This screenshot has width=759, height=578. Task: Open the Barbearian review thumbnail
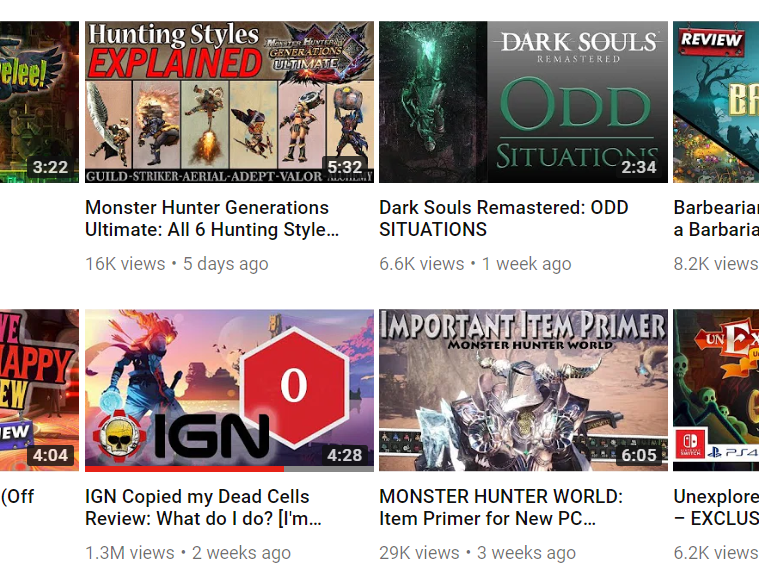click(716, 102)
